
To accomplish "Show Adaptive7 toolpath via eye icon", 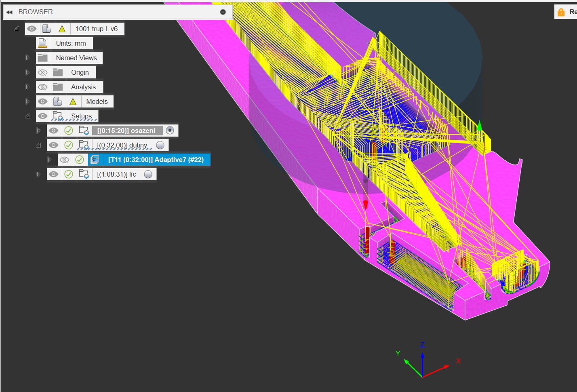I will [x=64, y=160].
